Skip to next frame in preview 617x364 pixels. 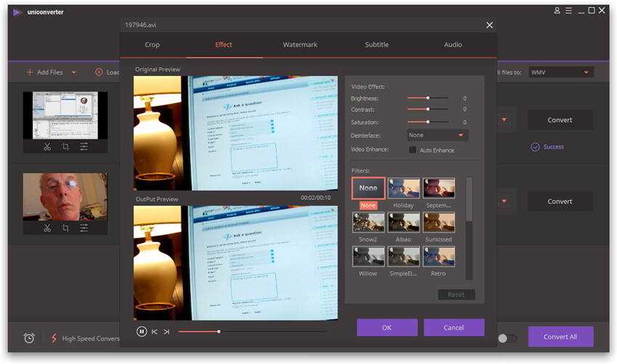tap(166, 331)
